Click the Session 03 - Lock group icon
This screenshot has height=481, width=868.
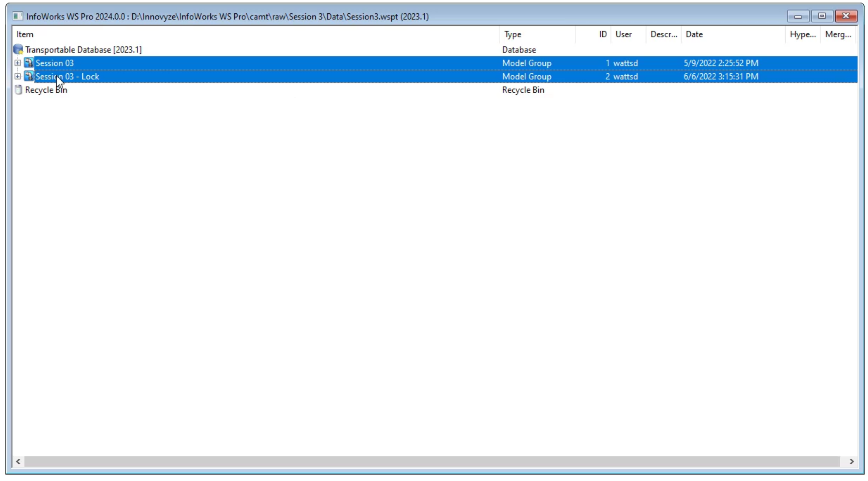29,76
